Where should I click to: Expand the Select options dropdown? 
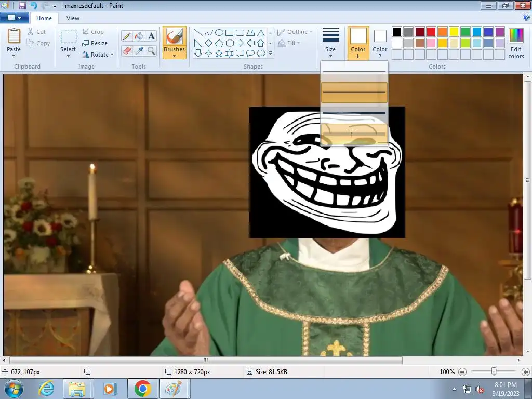coord(68,56)
